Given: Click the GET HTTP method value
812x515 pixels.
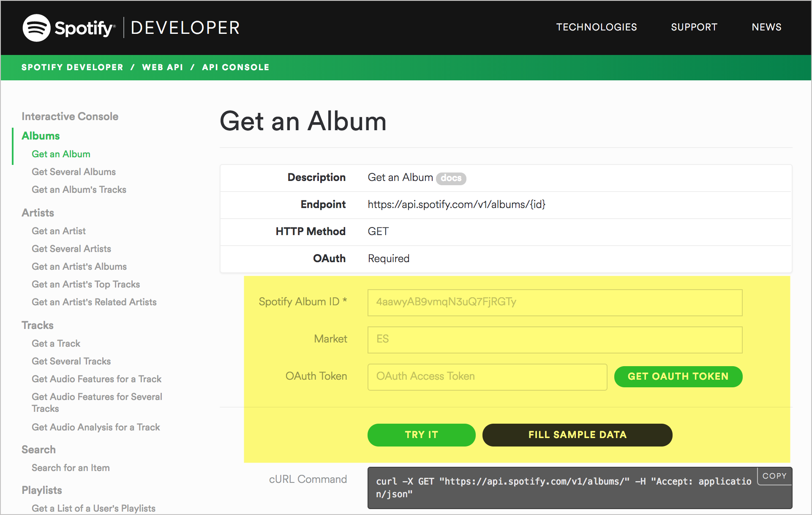Looking at the screenshot, I should coord(378,232).
